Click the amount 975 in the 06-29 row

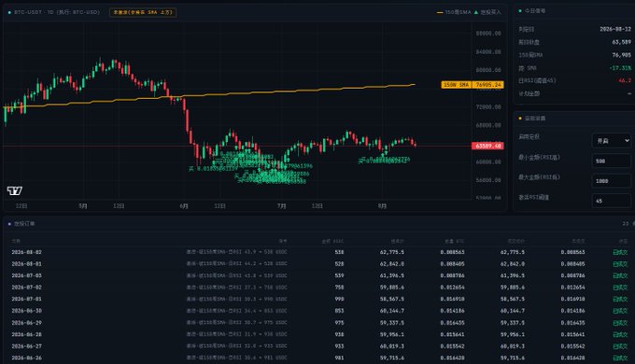[339, 323]
